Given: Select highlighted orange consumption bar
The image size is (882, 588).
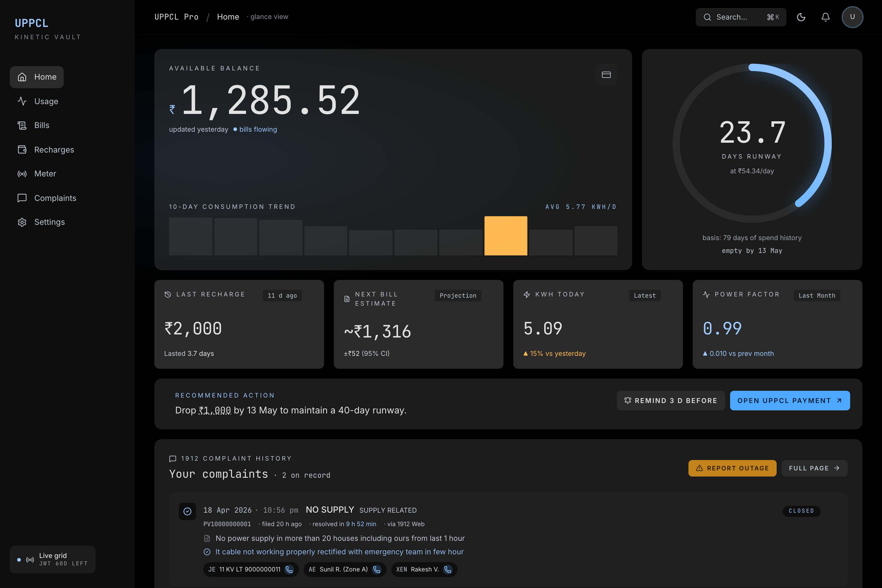Looking at the screenshot, I should point(506,236).
